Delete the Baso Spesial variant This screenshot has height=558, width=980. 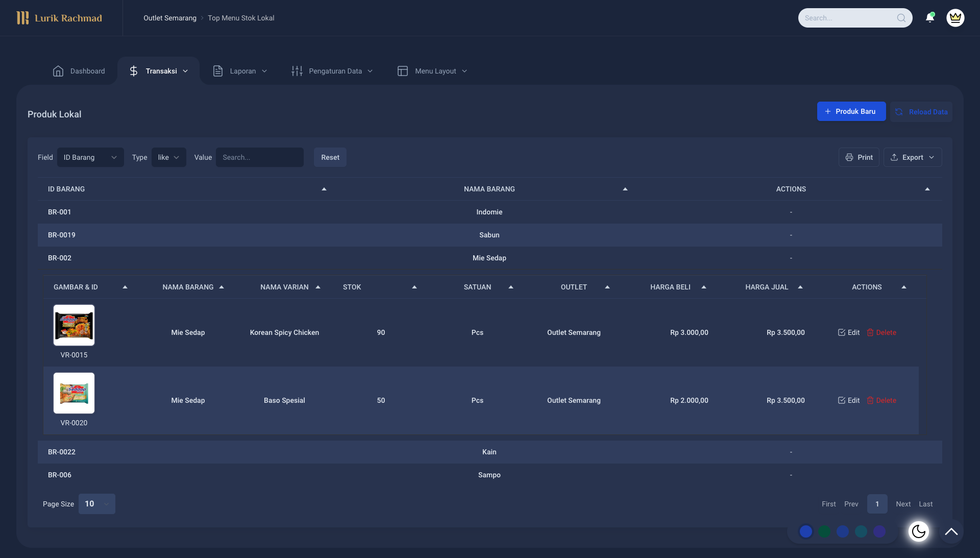[881, 400]
